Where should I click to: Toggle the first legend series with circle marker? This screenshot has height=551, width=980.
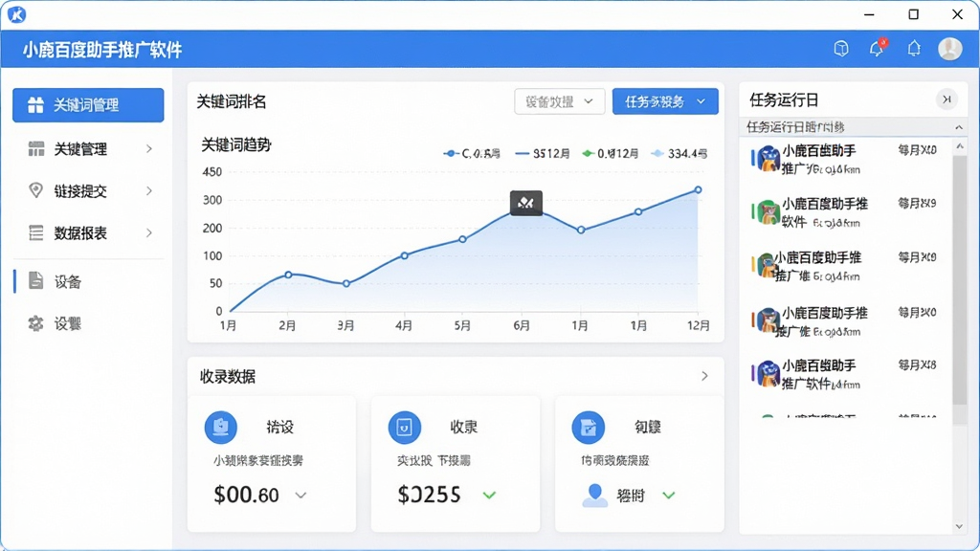click(472, 154)
